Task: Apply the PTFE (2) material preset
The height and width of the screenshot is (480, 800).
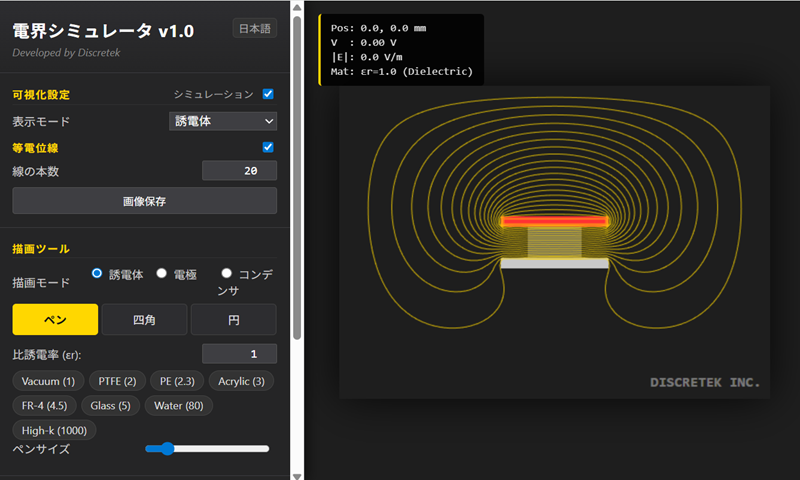Action: coord(117,381)
